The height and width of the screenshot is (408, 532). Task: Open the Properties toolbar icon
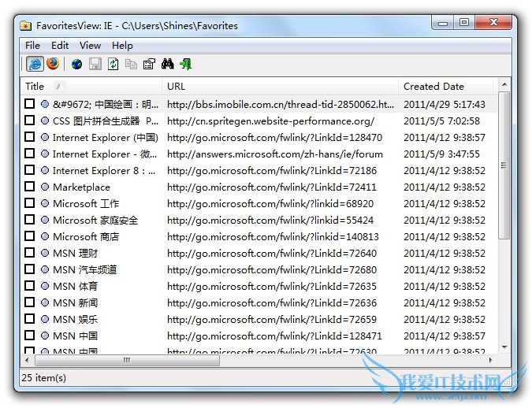tap(149, 64)
